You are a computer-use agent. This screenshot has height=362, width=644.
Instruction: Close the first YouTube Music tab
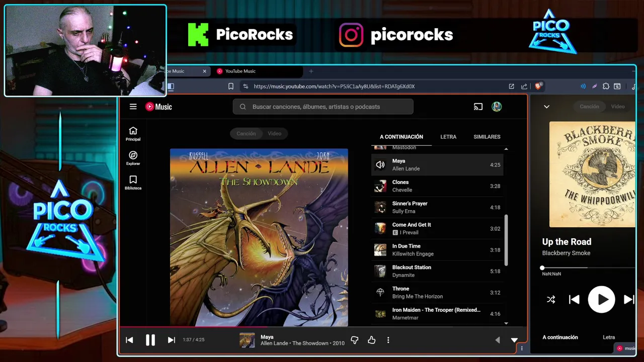204,71
